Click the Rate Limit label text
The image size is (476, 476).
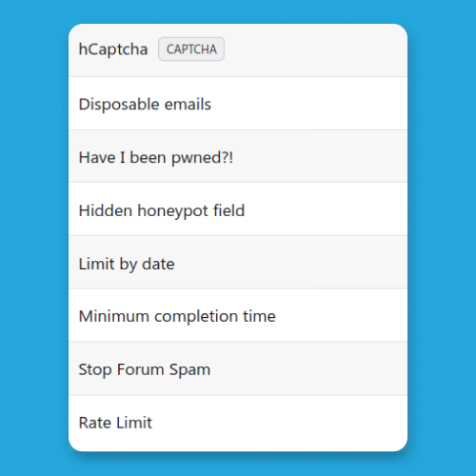(x=115, y=423)
